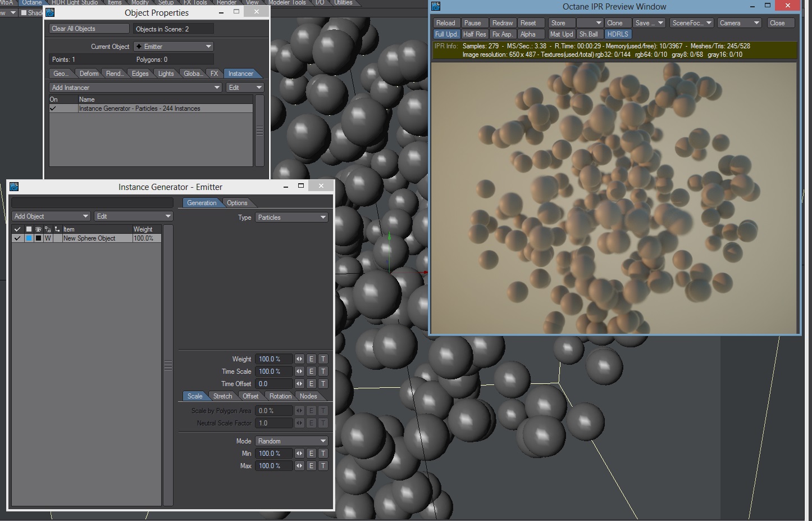This screenshot has width=812, height=521.
Task: Open the Mode dropdown set to Random
Action: click(x=292, y=441)
